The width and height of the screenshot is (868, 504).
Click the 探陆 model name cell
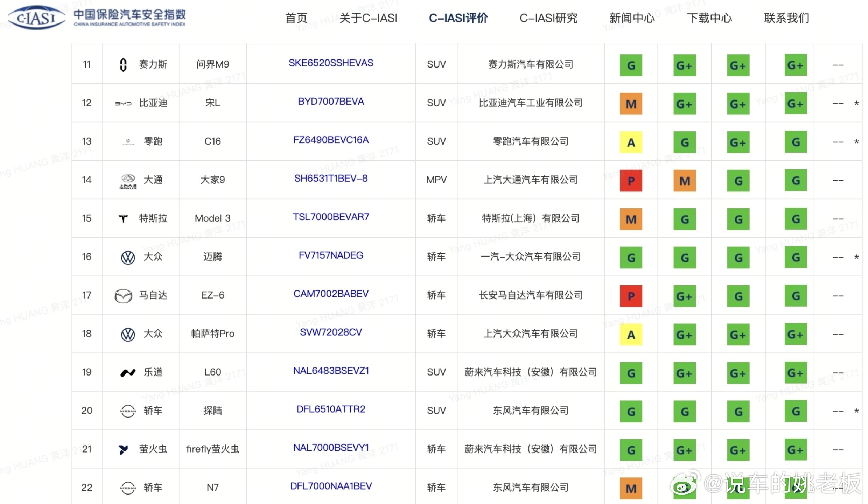pyautogui.click(x=212, y=411)
